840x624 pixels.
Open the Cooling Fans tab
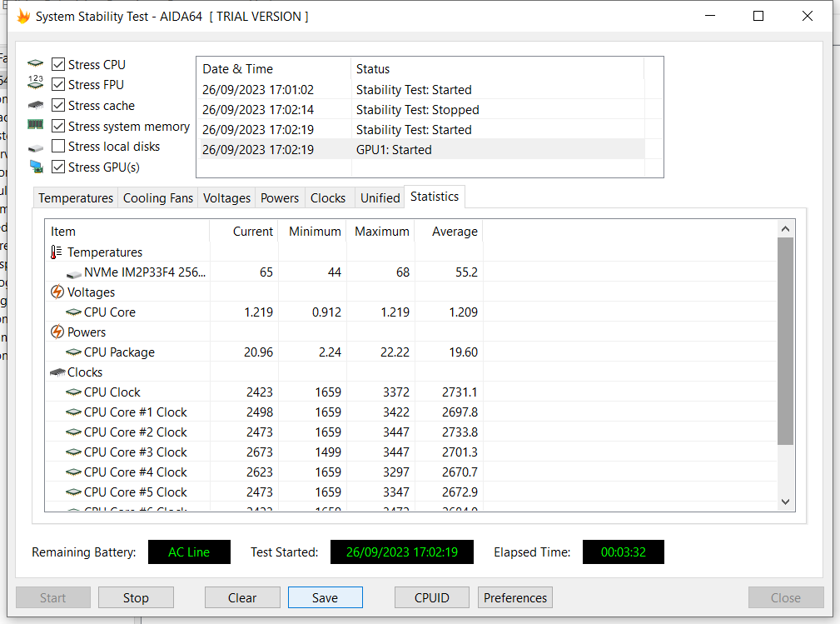point(158,197)
